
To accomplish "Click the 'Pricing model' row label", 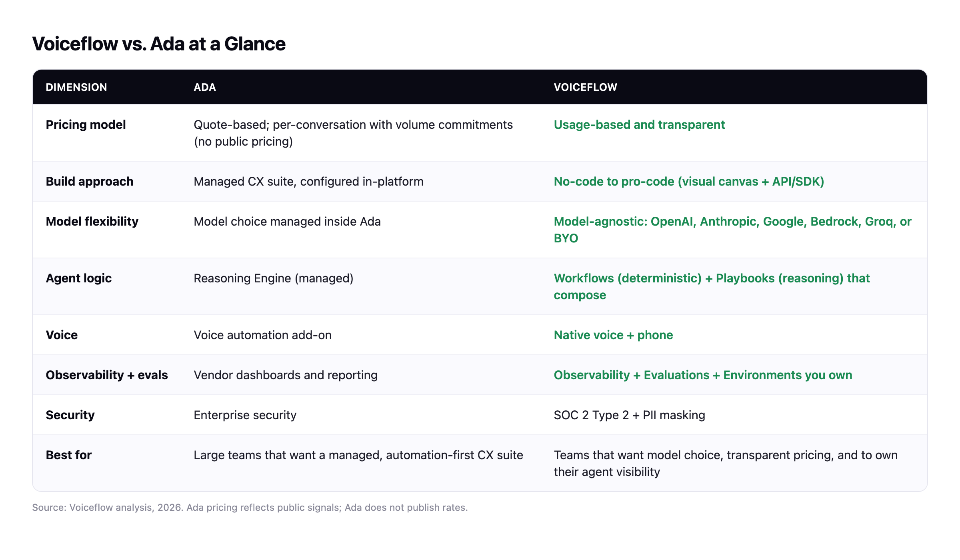I will coord(86,125).
